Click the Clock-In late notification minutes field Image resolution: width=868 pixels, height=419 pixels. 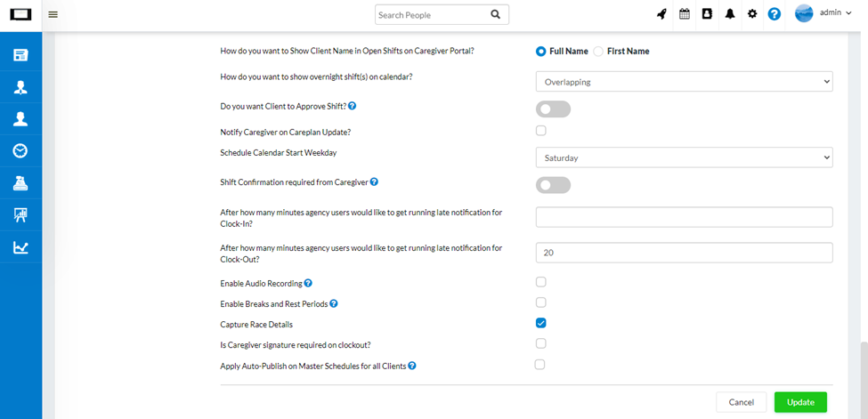[x=684, y=217]
